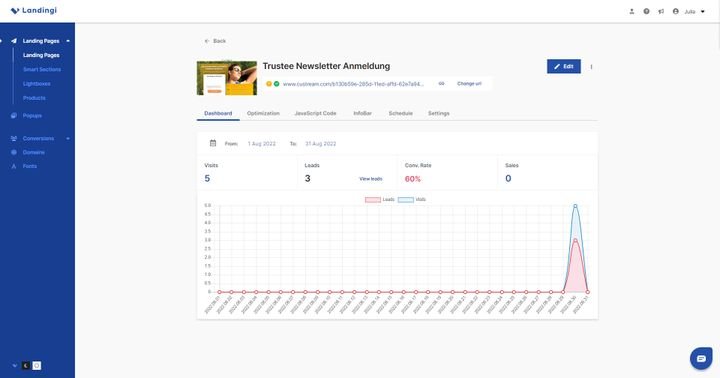Open the help question mark icon
Viewport: 720px width, 378px height.
point(646,11)
